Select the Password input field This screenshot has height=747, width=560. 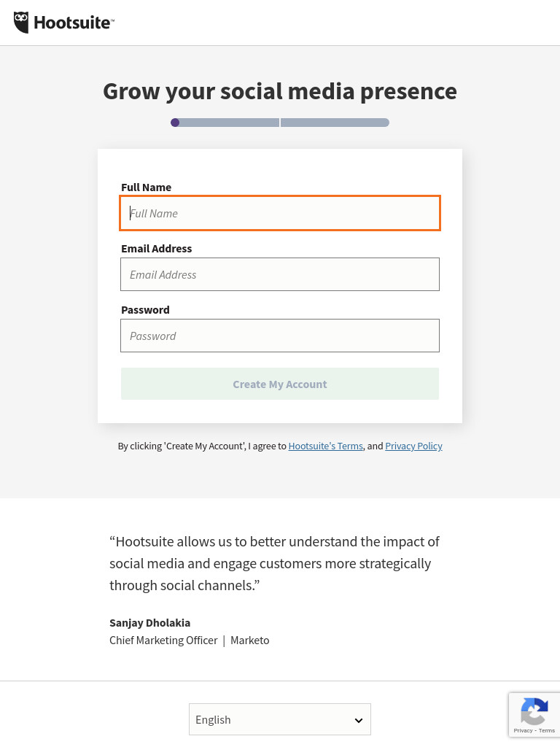click(x=280, y=336)
